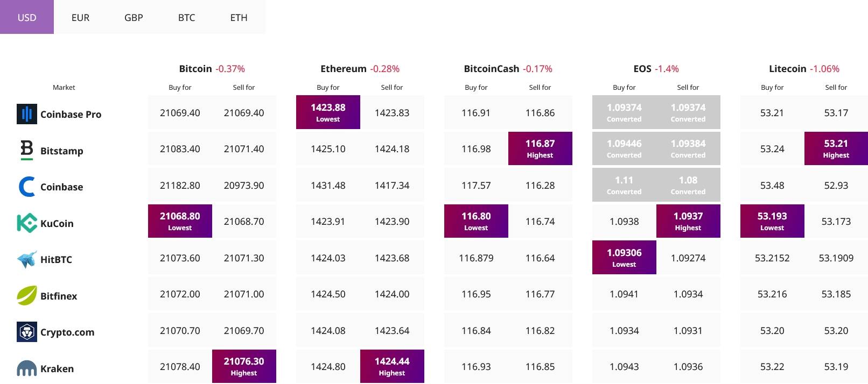The image size is (868, 384).
Task: Switch to the GBP currency tab
Action: point(134,17)
